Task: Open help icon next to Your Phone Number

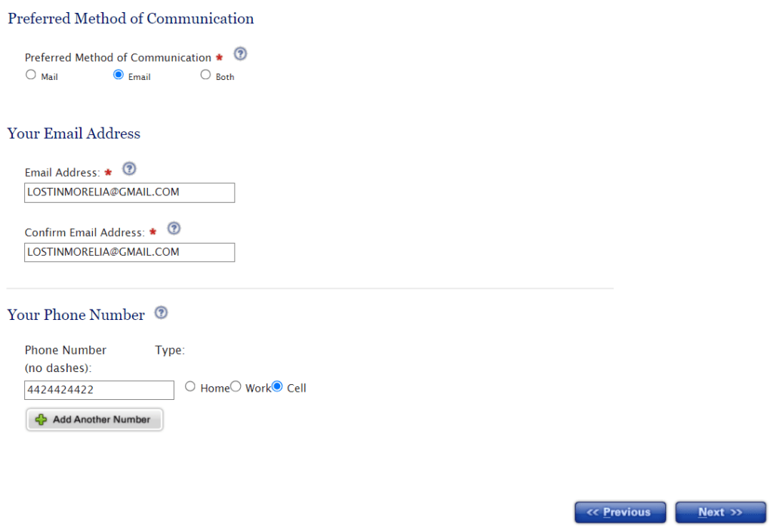Action: [162, 313]
